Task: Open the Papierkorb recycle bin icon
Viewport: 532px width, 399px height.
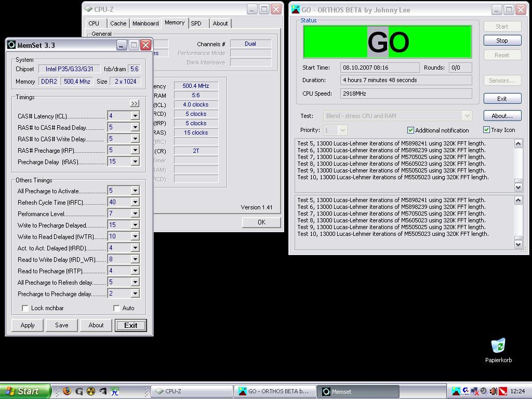Action: tap(498, 345)
